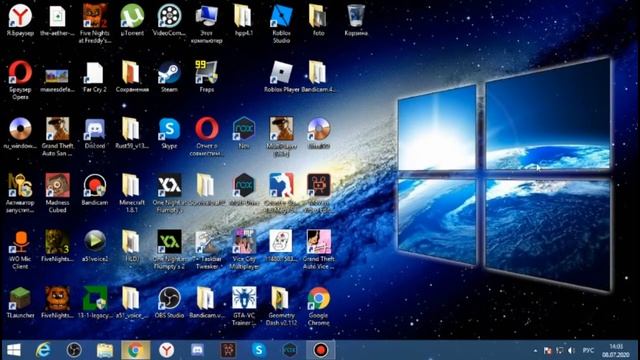The height and width of the screenshot is (360, 640).
Task: Launch FiveNights shortcut with Freddy face
Action: click(57, 302)
